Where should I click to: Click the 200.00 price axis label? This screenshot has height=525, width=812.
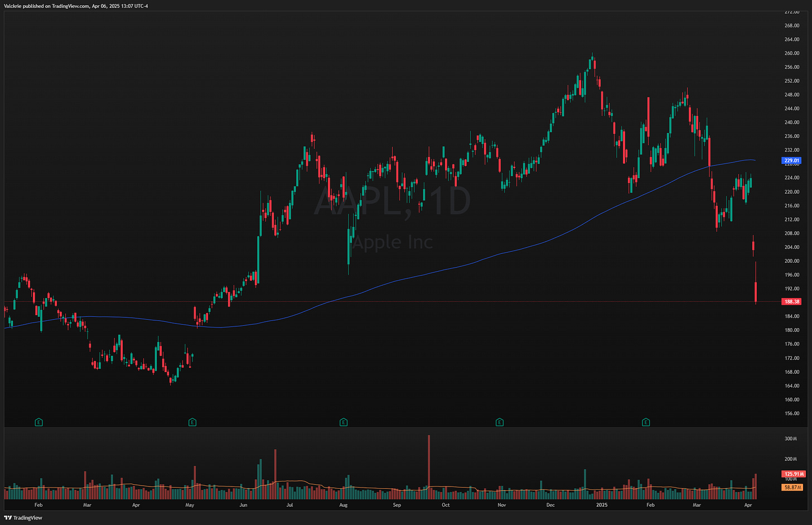pos(792,261)
